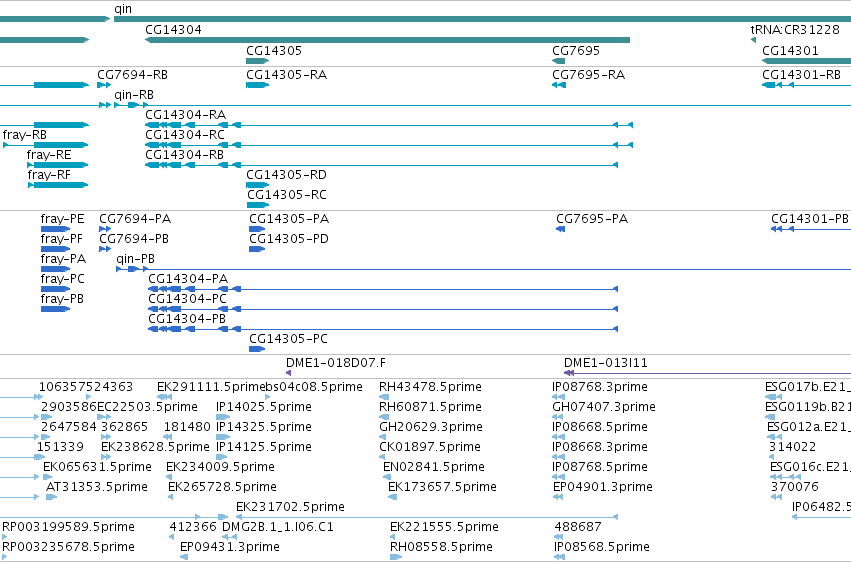This screenshot has height=562, width=851.
Task: Click the RH08558.5prime EST label
Action: (441, 547)
